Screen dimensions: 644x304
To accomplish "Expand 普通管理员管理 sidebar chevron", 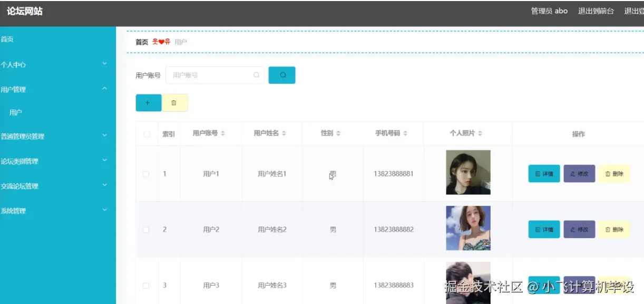I will pos(104,136).
